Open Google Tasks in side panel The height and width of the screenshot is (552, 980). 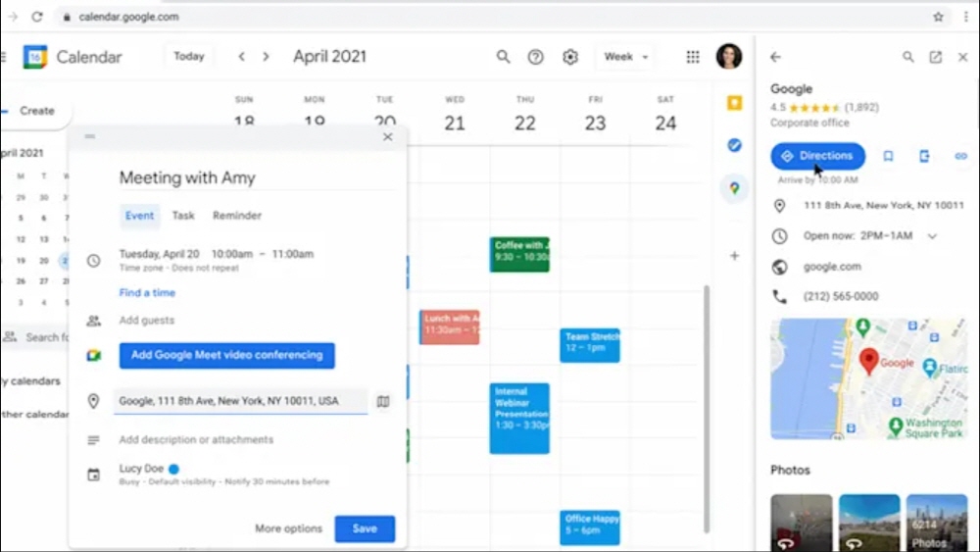tap(734, 145)
